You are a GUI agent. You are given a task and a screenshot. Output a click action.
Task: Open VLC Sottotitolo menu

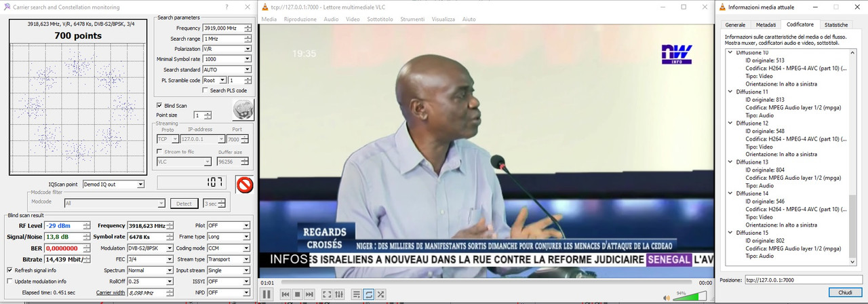coord(380,19)
